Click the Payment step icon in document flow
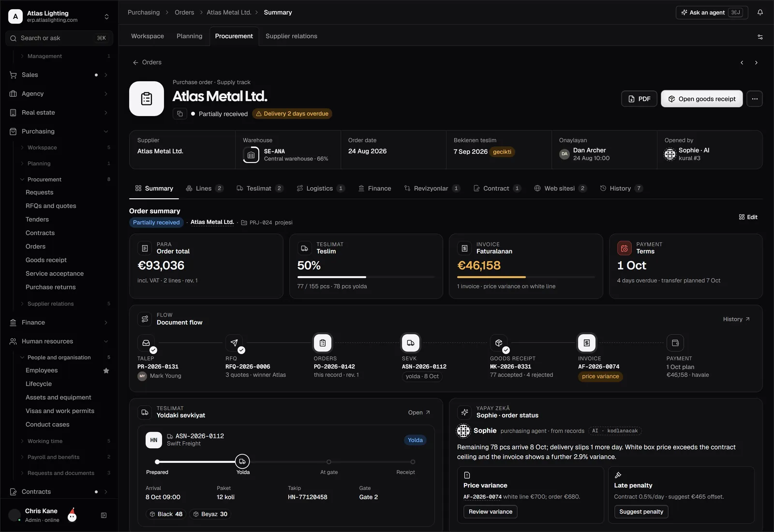Image resolution: width=774 pixels, height=532 pixels. pos(675,343)
